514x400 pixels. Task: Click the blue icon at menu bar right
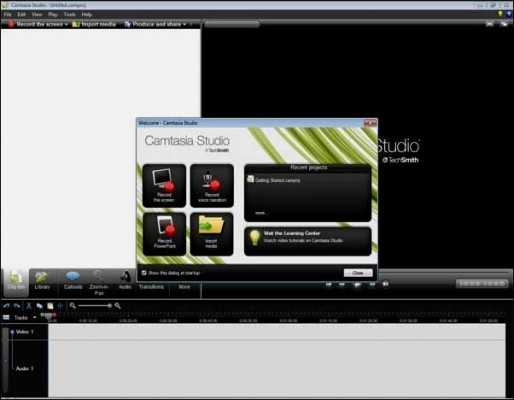click(509, 14)
